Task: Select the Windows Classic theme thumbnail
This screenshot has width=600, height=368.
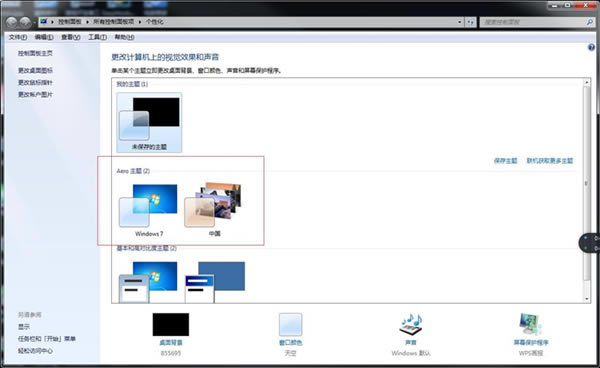Action: [x=215, y=282]
